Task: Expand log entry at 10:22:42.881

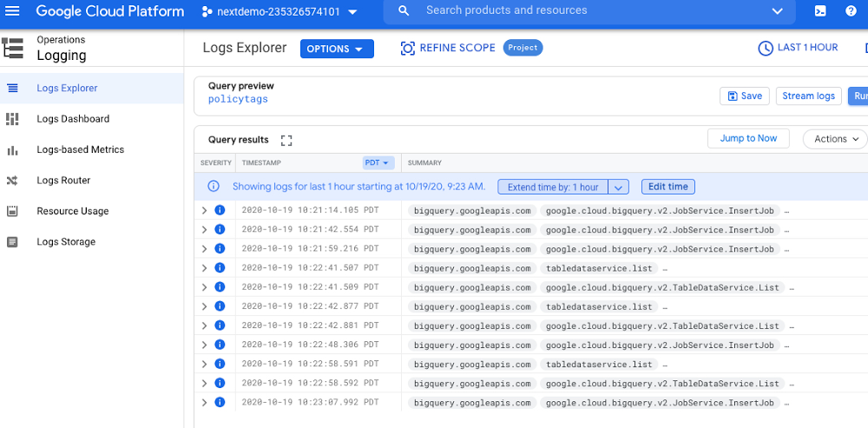Action: 204,326
